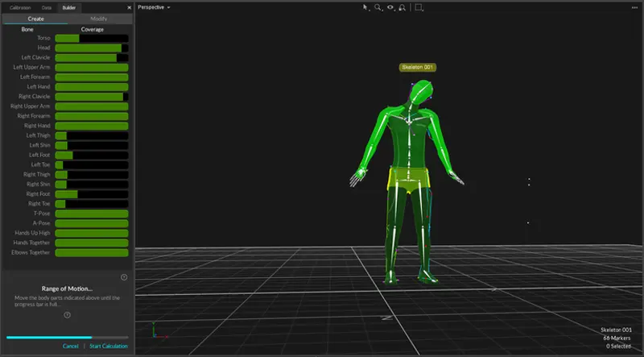Select the Builder tab
The image size is (644, 357).
(69, 6)
